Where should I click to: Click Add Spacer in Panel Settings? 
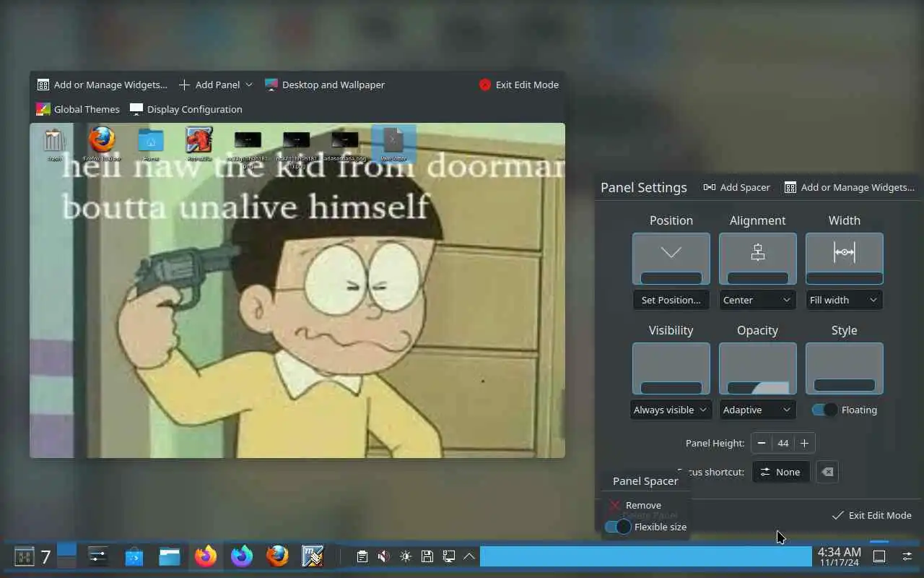pyautogui.click(x=736, y=187)
